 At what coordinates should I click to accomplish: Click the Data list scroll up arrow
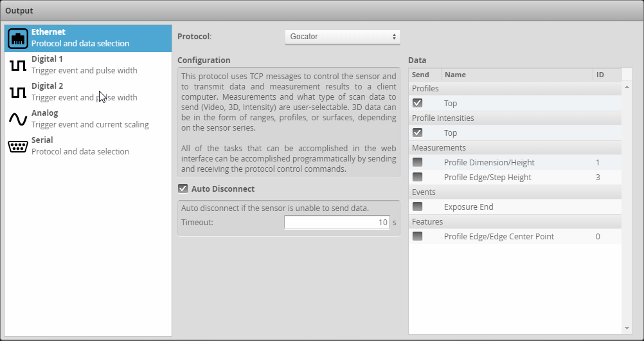pyautogui.click(x=627, y=87)
